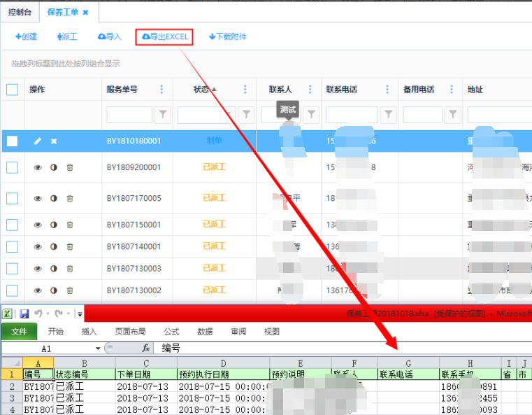
Task: Click the 导出EXCEL button
Action: pos(164,37)
